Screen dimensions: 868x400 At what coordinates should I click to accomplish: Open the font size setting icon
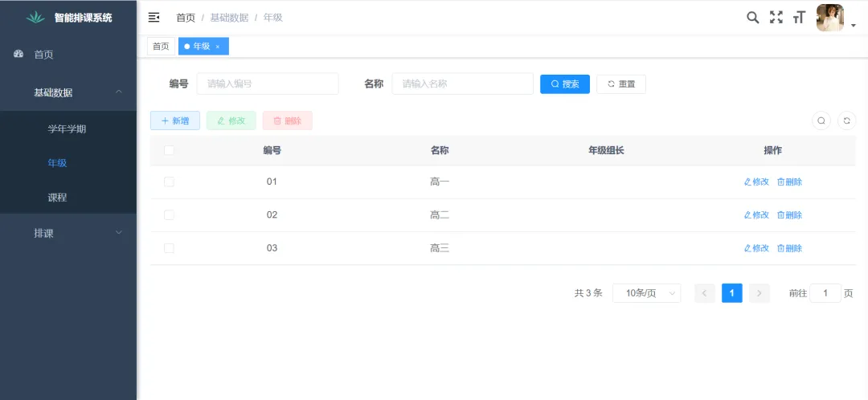point(799,18)
